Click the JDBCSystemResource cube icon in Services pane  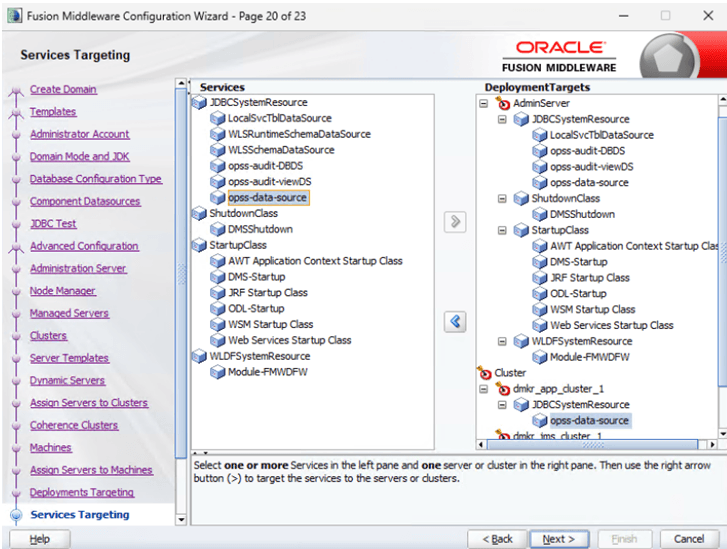coord(199,102)
